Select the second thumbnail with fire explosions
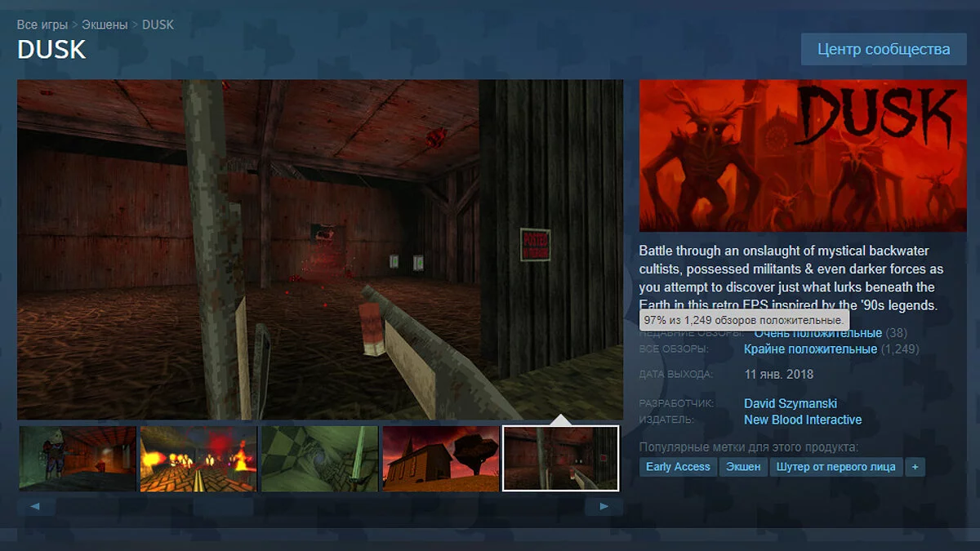Viewport: 980px width, 551px height. coord(198,459)
